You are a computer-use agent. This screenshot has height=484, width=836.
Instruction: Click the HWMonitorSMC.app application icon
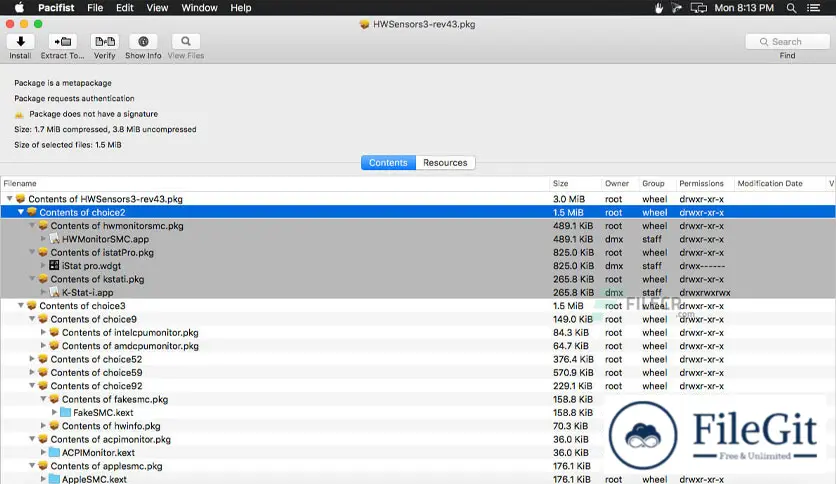point(54,239)
